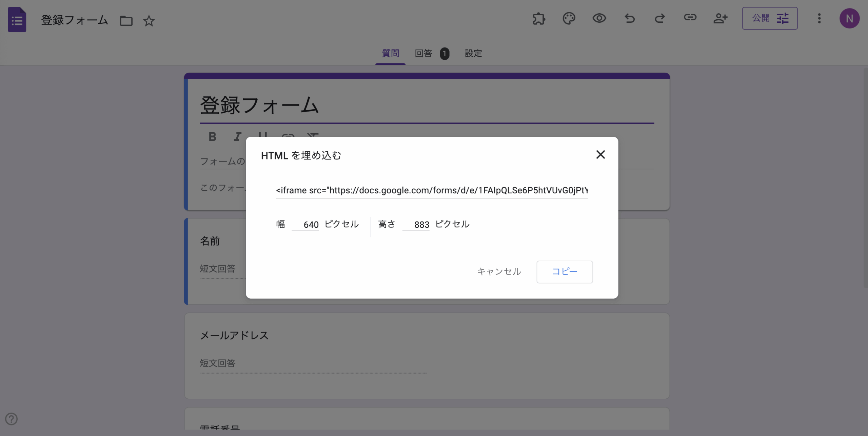Star the 登録フォーム form
This screenshot has height=436, width=868.
149,21
